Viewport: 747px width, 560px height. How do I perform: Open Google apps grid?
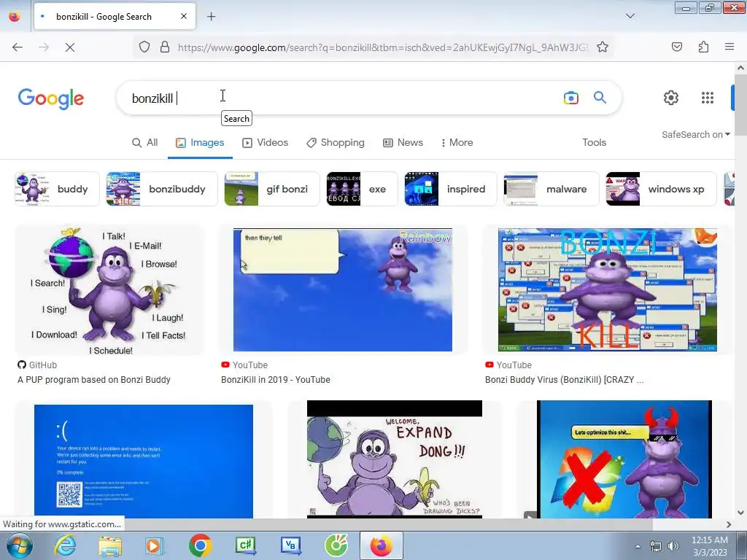(x=708, y=98)
